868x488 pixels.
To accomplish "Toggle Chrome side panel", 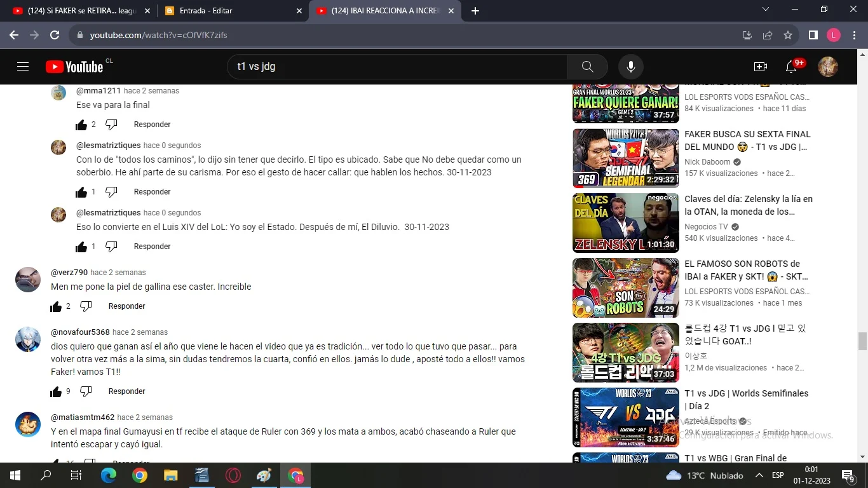I will pos(813,35).
